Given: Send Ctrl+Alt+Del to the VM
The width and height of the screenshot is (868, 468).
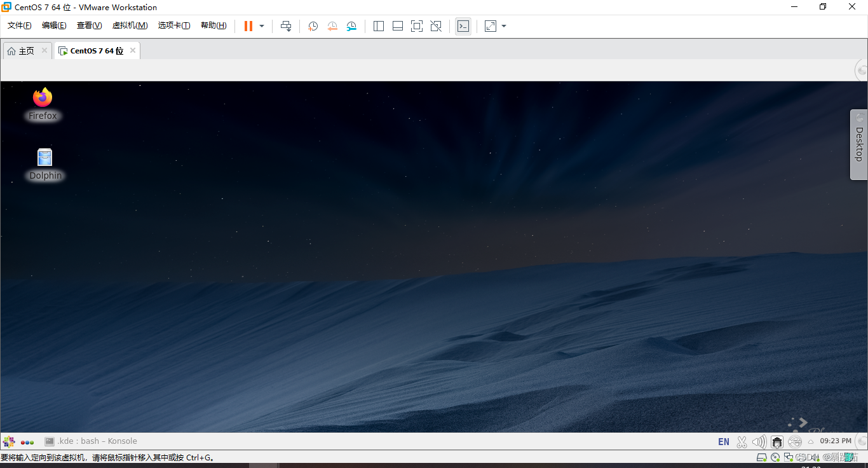Looking at the screenshot, I should [x=286, y=26].
